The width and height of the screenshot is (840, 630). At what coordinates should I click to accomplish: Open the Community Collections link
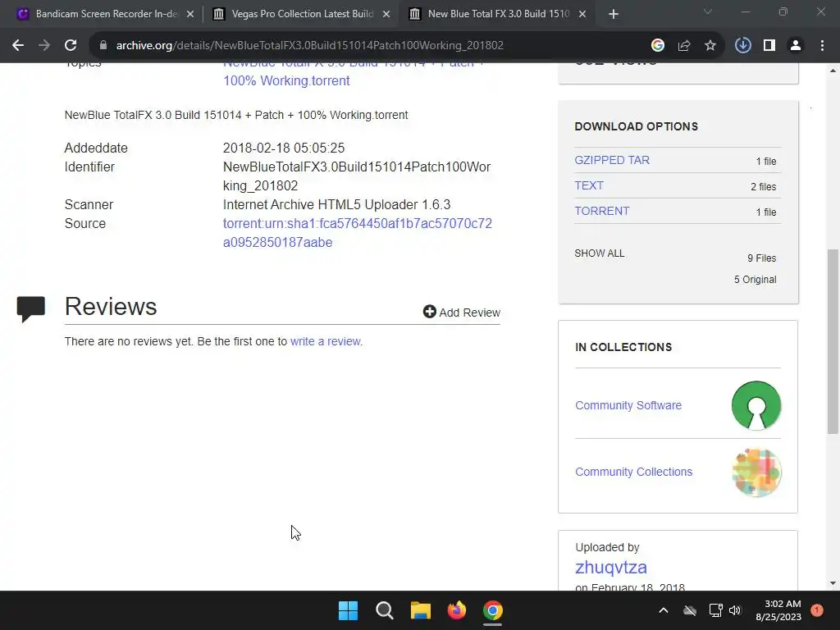(x=634, y=472)
